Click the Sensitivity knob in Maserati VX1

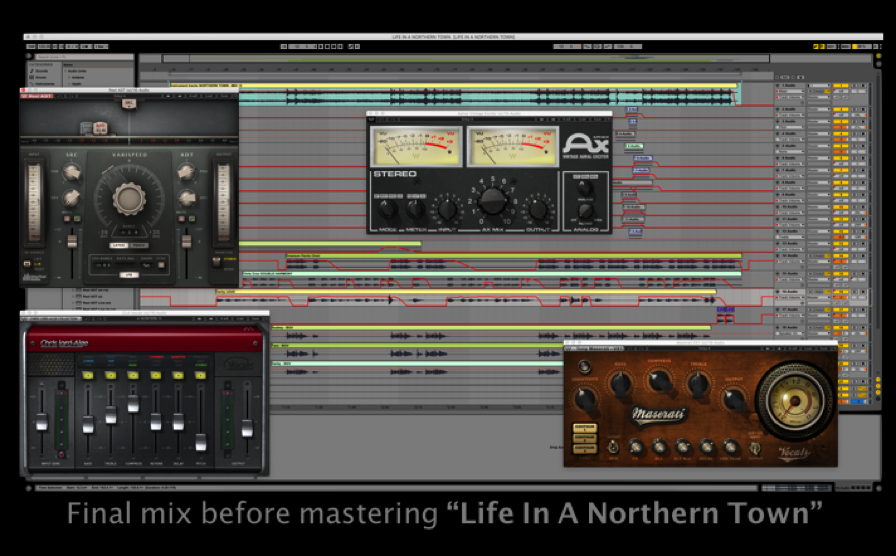[x=585, y=399]
